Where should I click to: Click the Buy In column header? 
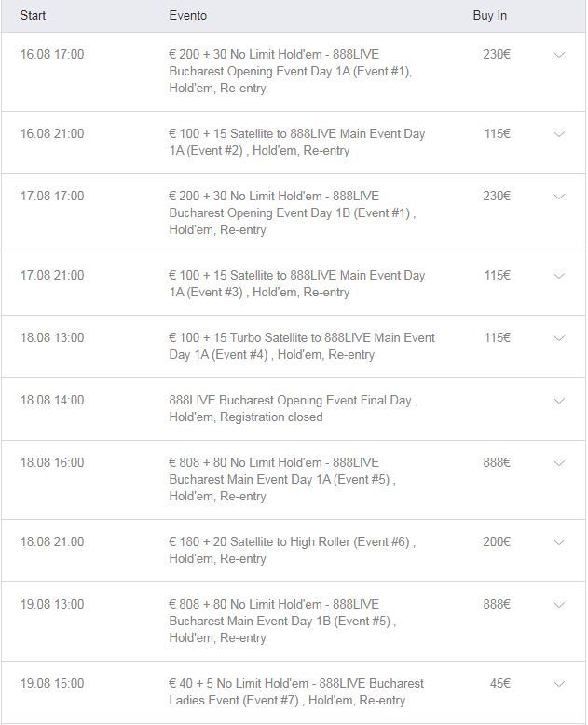(x=489, y=15)
